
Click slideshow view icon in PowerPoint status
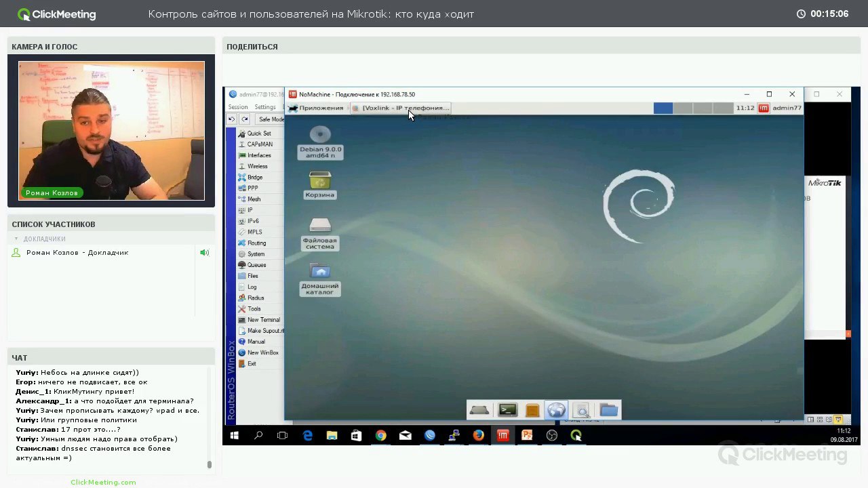(838, 420)
